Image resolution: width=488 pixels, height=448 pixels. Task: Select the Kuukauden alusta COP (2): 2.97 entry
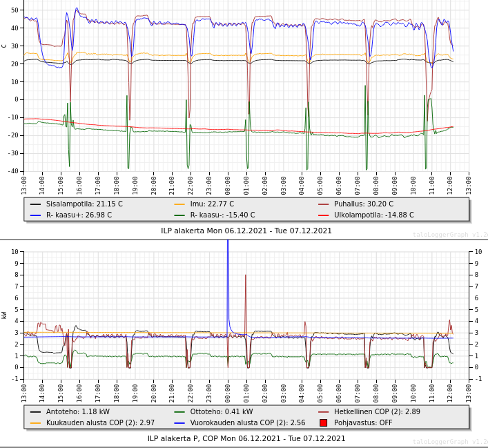coord(100,422)
